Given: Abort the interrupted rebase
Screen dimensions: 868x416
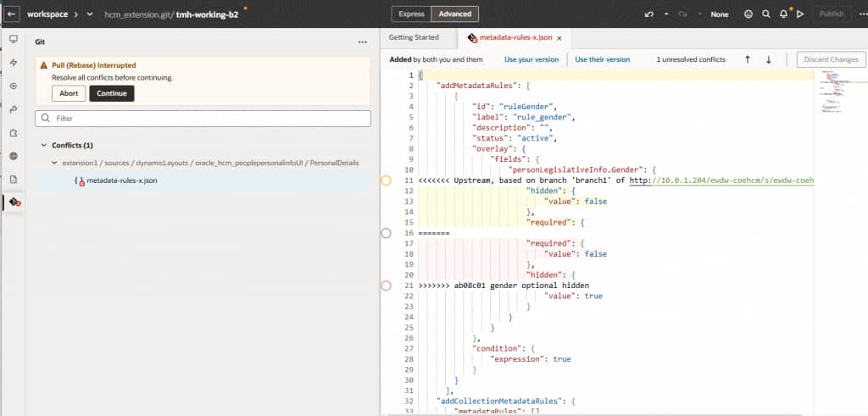Looking at the screenshot, I should click(69, 93).
